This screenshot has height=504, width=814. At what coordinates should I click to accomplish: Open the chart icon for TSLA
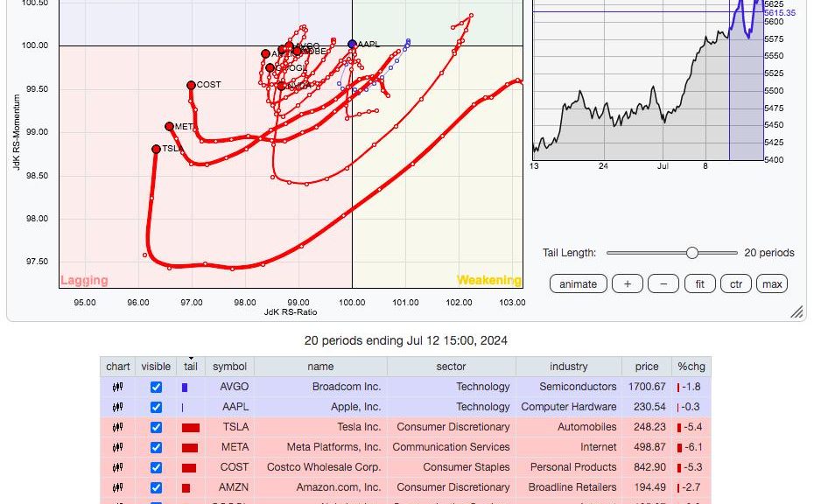118,427
